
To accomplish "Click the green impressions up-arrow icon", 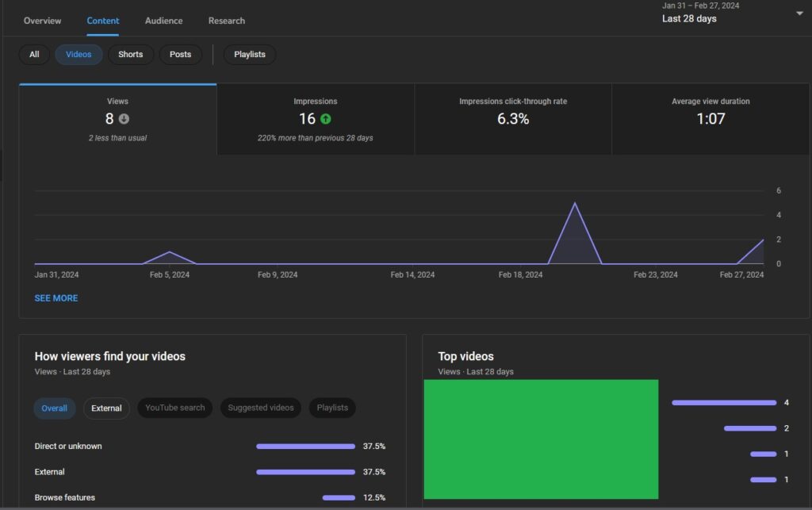I will 326,119.
